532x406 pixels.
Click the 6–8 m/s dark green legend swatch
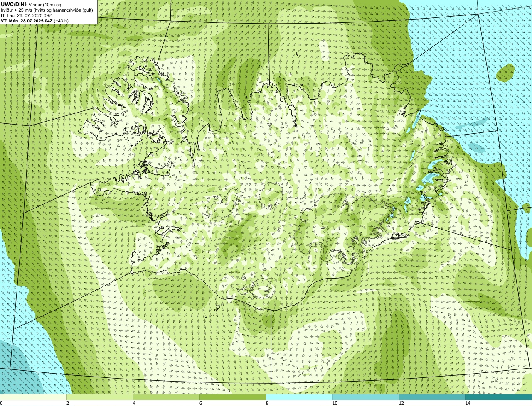tap(233, 397)
